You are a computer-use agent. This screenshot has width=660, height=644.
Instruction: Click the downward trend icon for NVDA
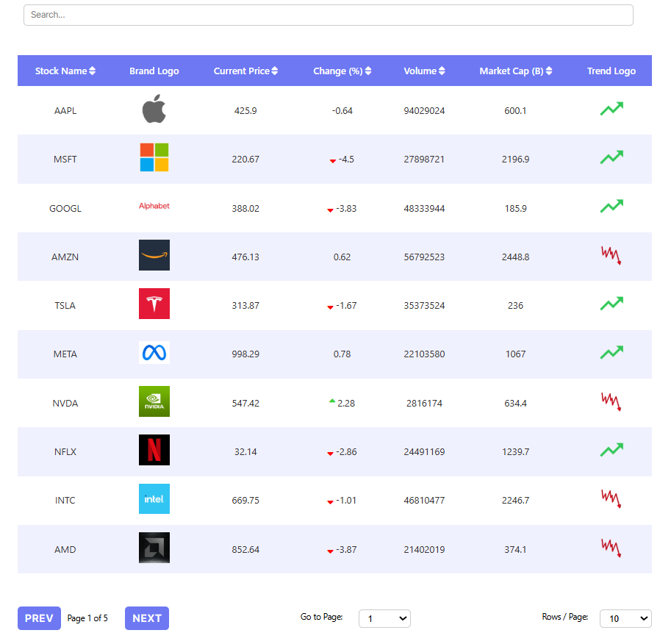point(611,401)
